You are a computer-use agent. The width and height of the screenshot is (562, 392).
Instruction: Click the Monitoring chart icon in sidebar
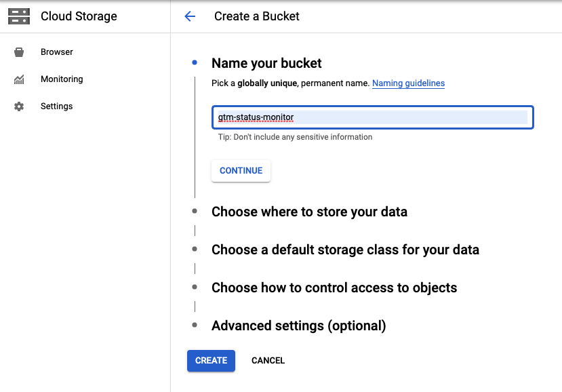[x=19, y=79]
